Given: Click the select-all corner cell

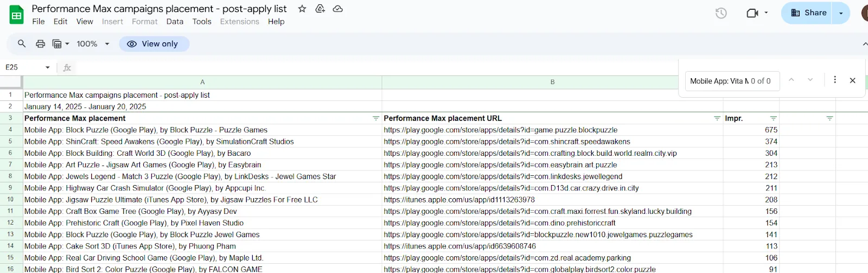Looking at the screenshot, I should (x=11, y=82).
